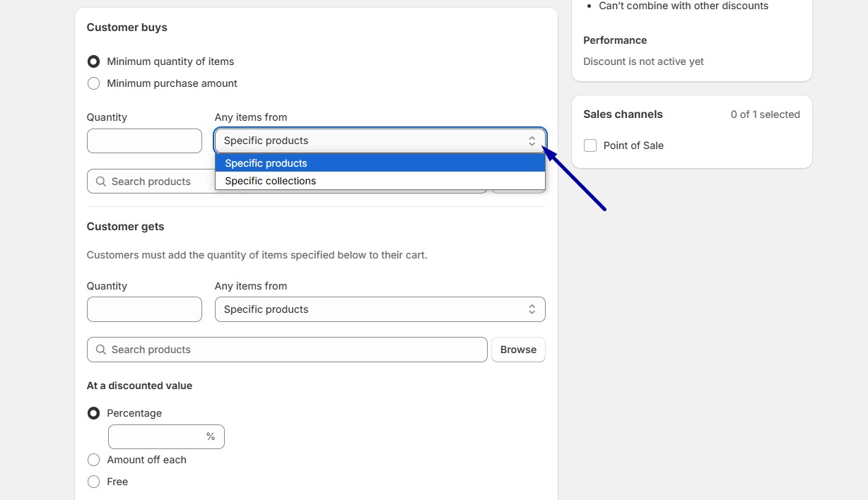Click the '0 of 1 selected' text
The height and width of the screenshot is (500, 868).
[766, 114]
